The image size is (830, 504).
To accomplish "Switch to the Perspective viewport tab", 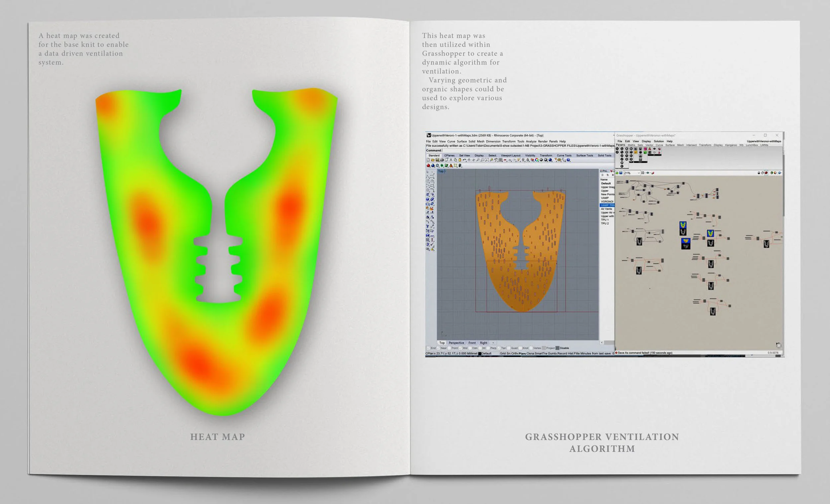I will click(456, 343).
